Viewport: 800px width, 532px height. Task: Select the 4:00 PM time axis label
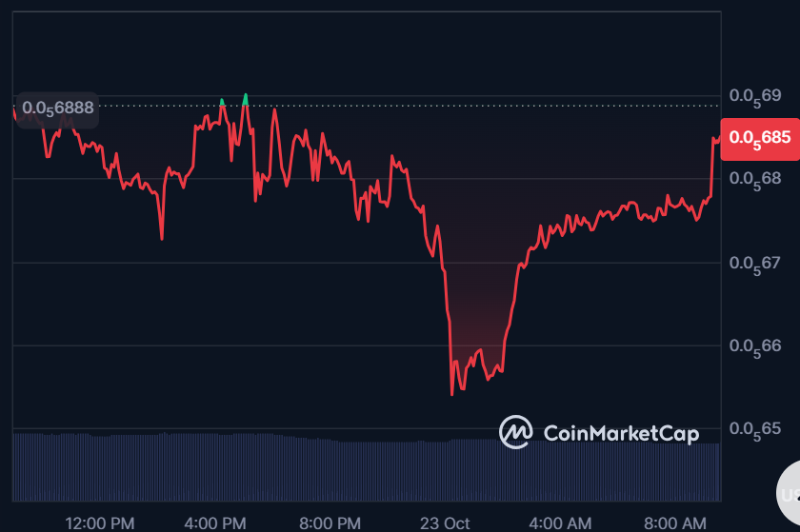point(215,522)
